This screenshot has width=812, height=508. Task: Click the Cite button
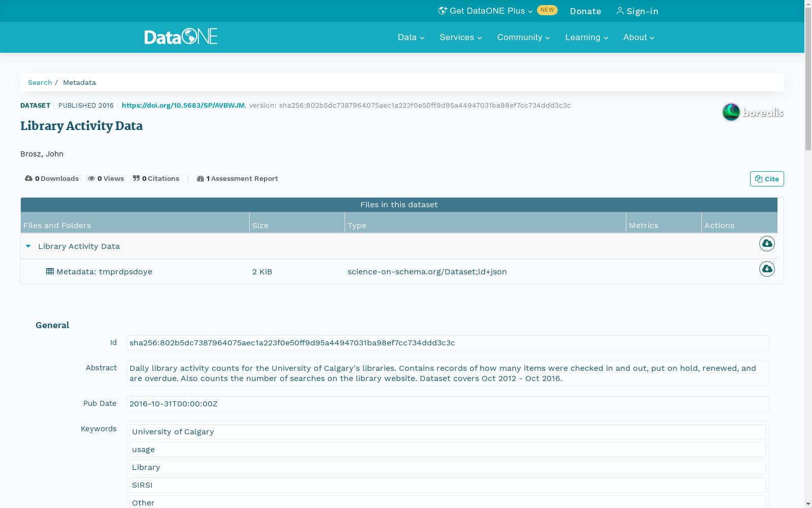pos(767,179)
